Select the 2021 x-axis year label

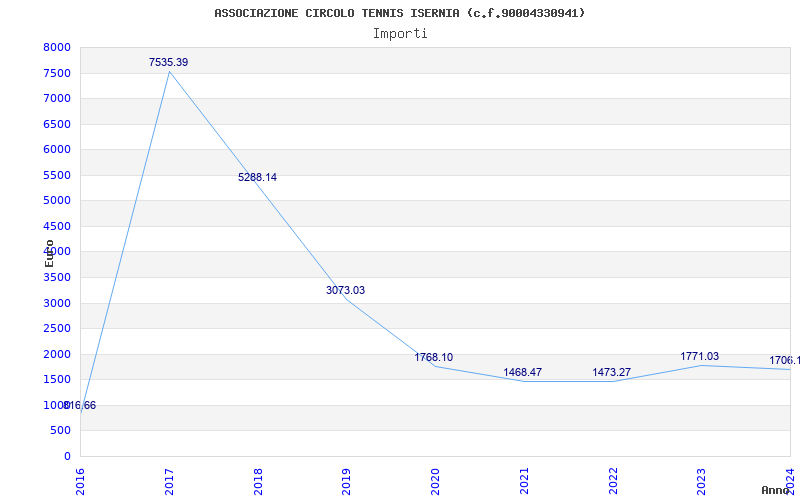524,482
